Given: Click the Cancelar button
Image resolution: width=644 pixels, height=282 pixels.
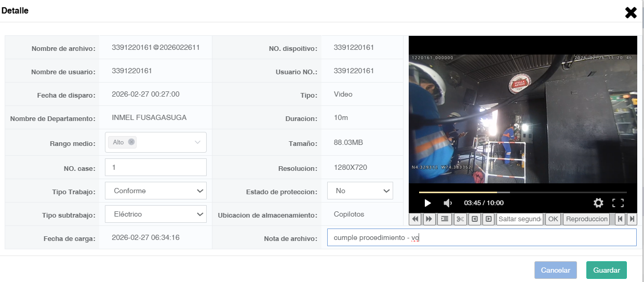Looking at the screenshot, I should 556,270.
